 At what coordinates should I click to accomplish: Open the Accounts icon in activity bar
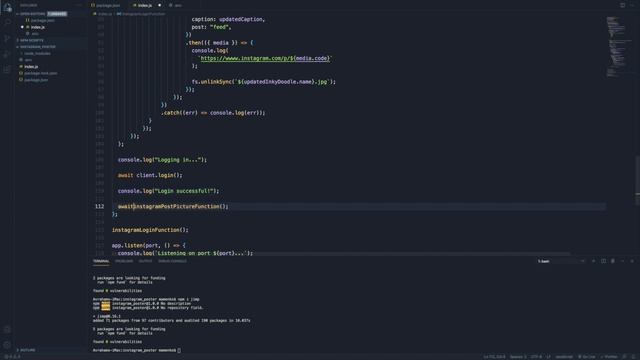7,329
